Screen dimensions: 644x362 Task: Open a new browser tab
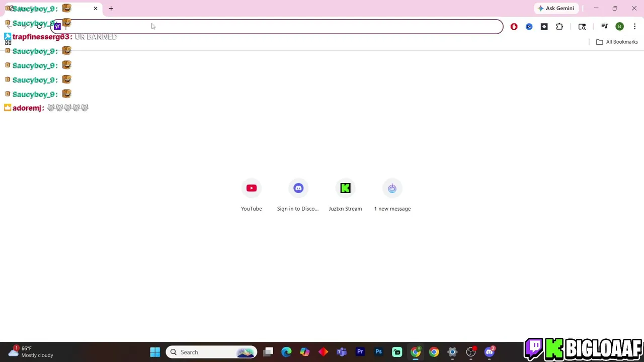(111, 9)
